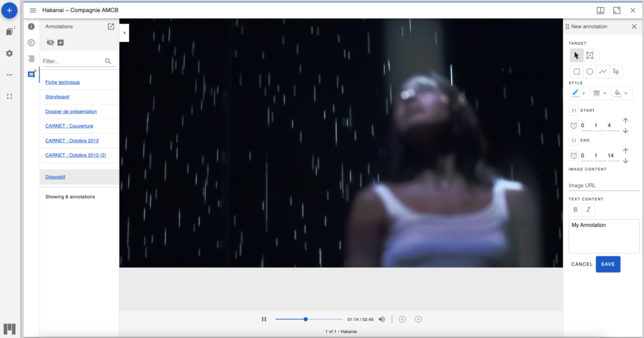The width and height of the screenshot is (644, 338).
Task: Choose the freehand drawing tool
Action: 616,72
